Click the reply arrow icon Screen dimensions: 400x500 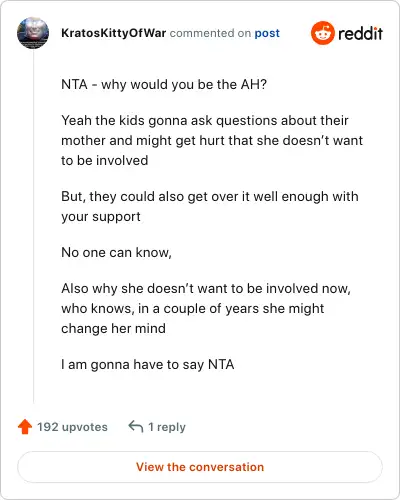[136, 426]
